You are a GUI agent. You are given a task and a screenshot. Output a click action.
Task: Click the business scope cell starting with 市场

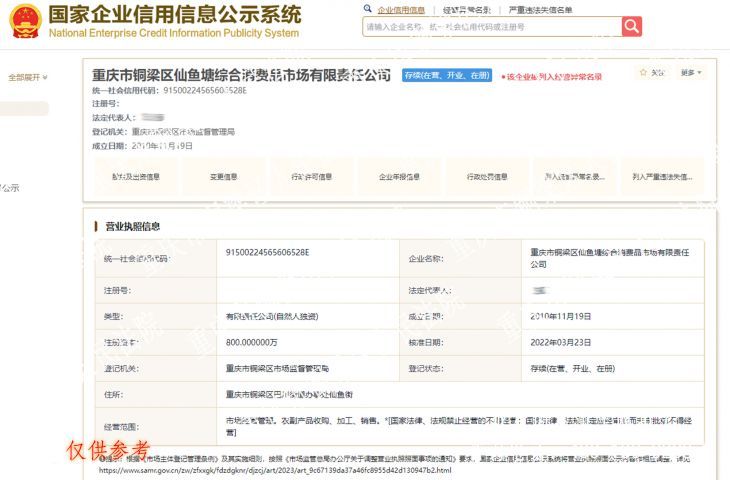[x=459, y=426]
